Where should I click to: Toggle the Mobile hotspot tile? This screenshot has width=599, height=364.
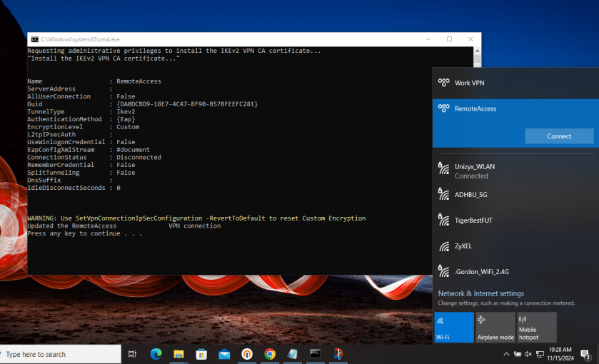coord(537,327)
